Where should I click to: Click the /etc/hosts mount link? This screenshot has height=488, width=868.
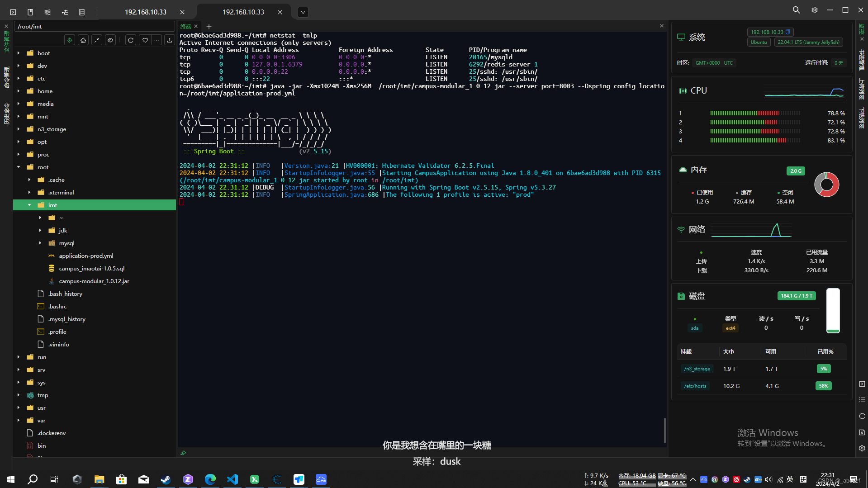[695, 386]
